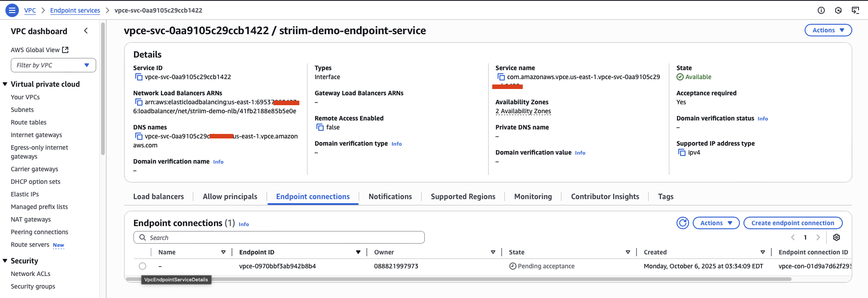Open the Endpoint connections Actions dropdown
Viewport: 868px width, 298px height.
(716, 223)
